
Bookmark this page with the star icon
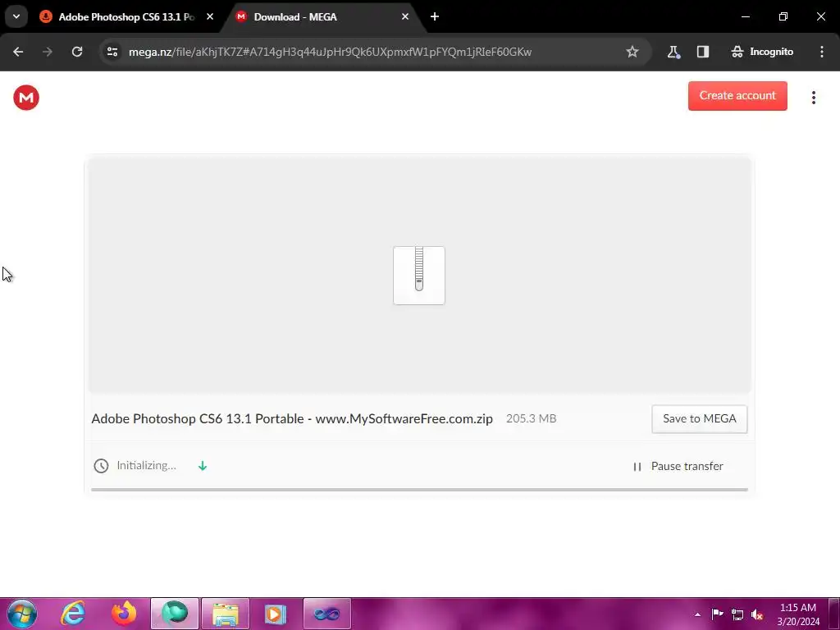[632, 52]
